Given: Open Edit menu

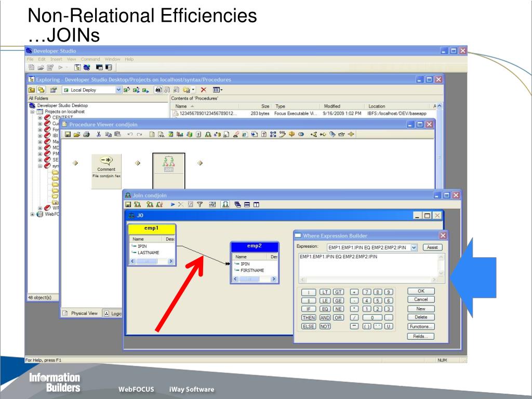Looking at the screenshot, I should (42, 59).
